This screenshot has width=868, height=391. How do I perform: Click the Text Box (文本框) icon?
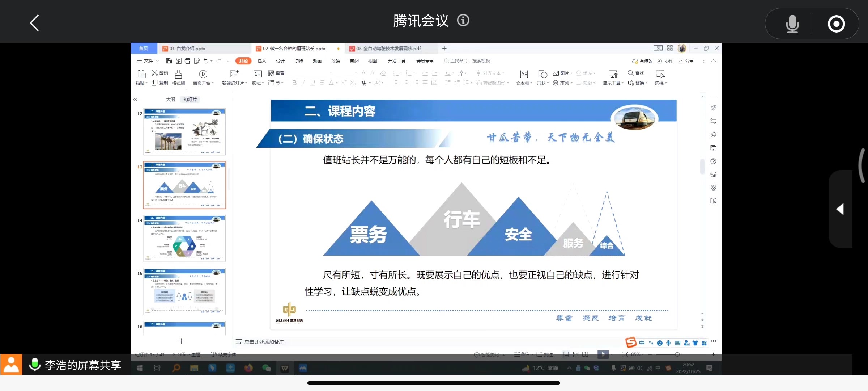[523, 74]
